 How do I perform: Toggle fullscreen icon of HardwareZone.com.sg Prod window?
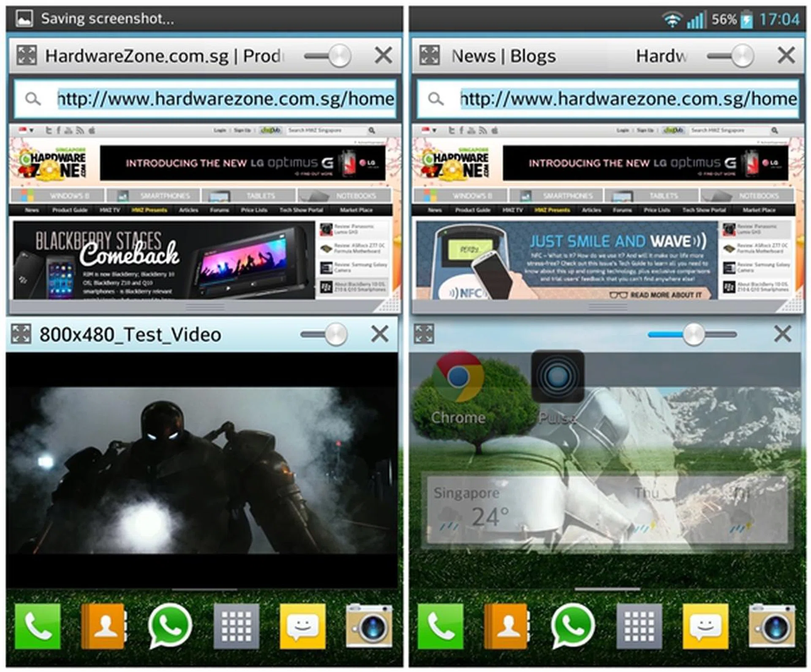click(x=27, y=55)
